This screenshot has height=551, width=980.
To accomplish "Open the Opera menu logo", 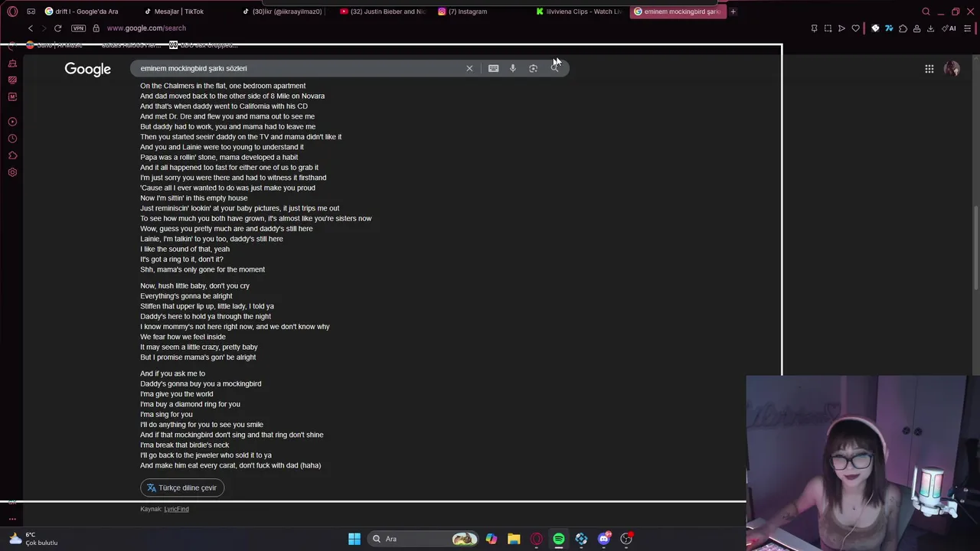I will [x=12, y=11].
